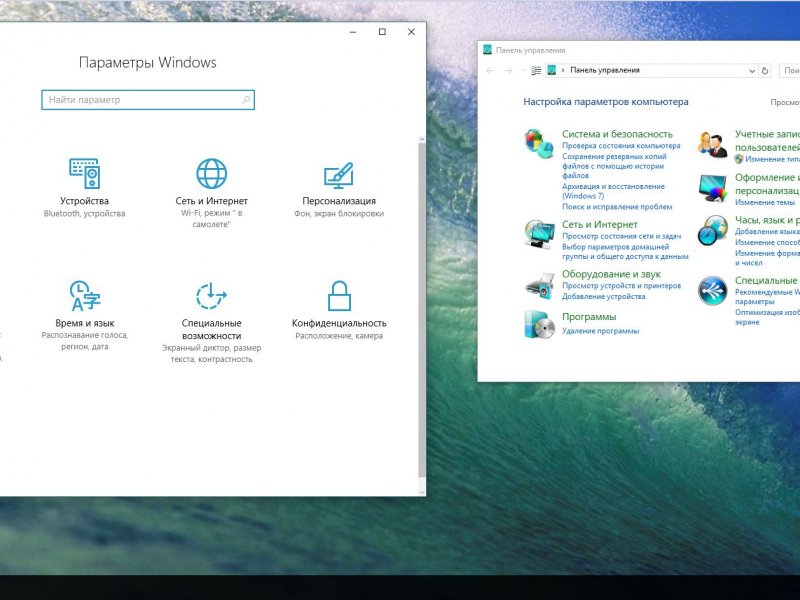
Task: Open recent locations list icon in Control Panel
Action: (x=523, y=70)
